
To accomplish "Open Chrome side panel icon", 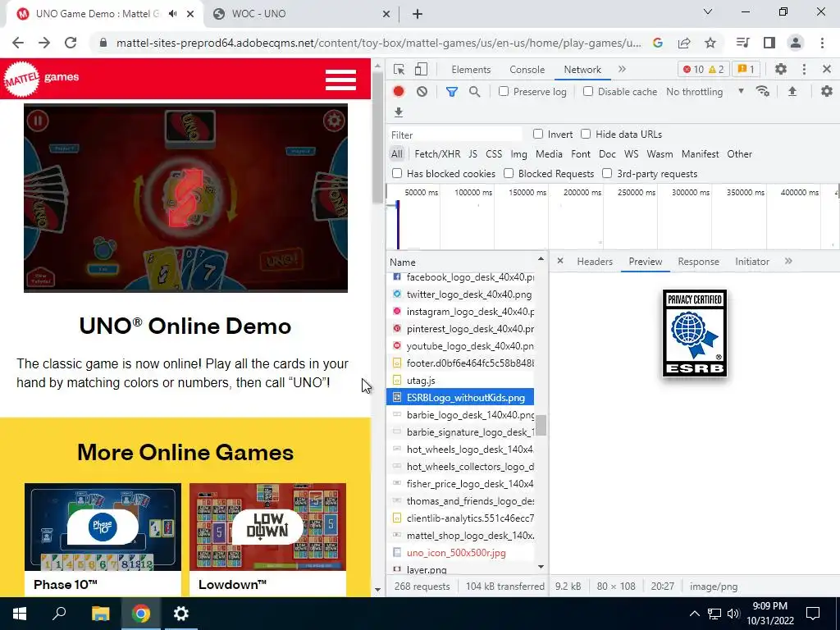I will 769,43.
